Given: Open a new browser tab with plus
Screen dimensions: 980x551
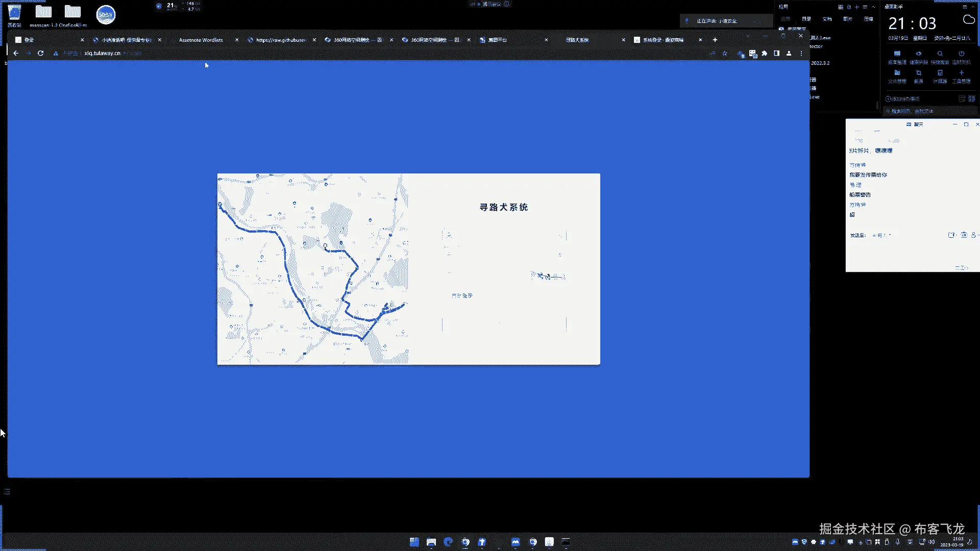Looking at the screenshot, I should (x=715, y=40).
